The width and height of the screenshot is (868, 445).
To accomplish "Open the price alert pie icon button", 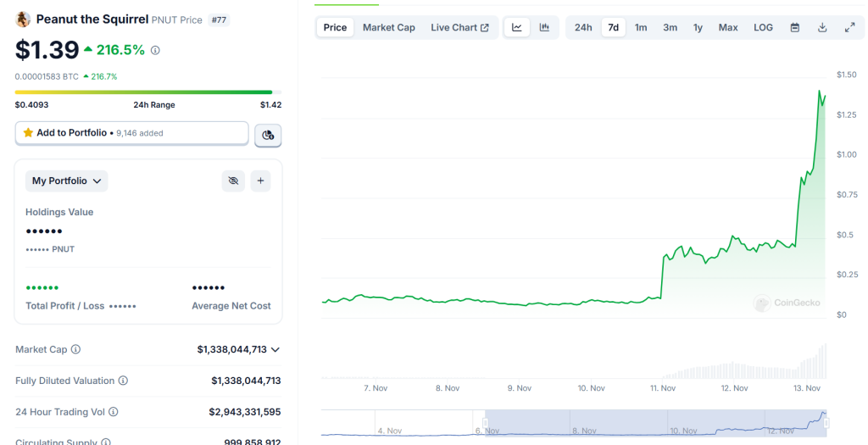I will click(x=268, y=135).
